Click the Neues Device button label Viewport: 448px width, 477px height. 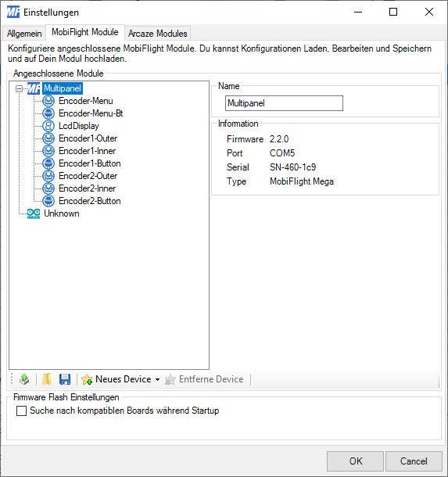click(124, 379)
